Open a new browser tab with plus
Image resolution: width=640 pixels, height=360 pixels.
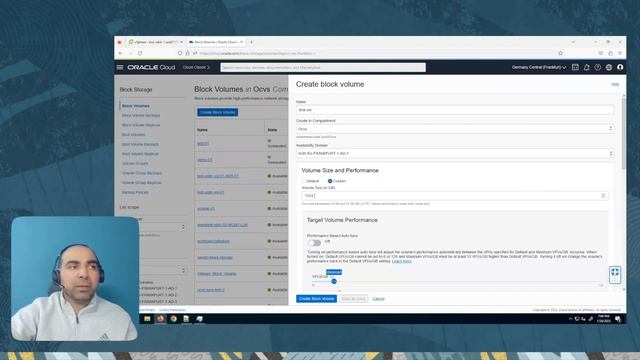[x=251, y=42]
